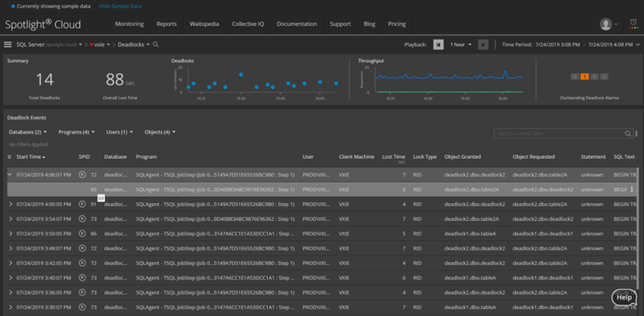Open the Documentation page
Image resolution: width=644 pixels, height=316 pixels.
(296, 24)
